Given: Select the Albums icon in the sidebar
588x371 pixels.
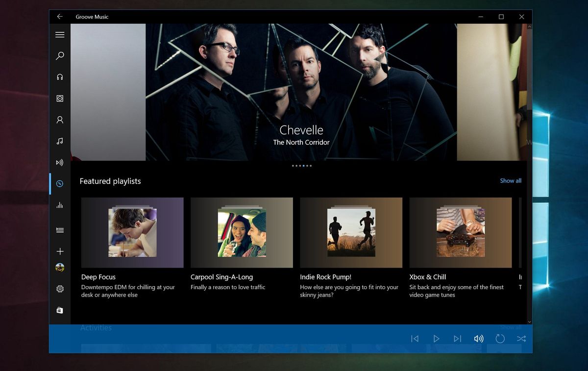Looking at the screenshot, I should coord(60,98).
